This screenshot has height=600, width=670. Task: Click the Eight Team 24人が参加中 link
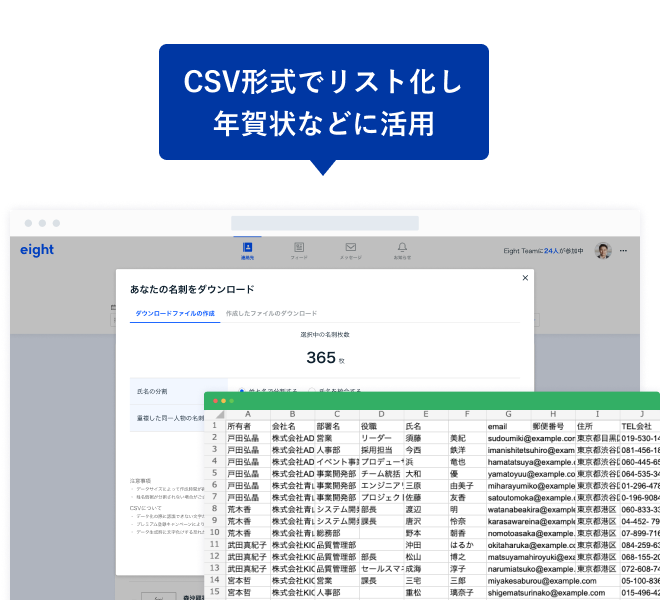[545, 251]
